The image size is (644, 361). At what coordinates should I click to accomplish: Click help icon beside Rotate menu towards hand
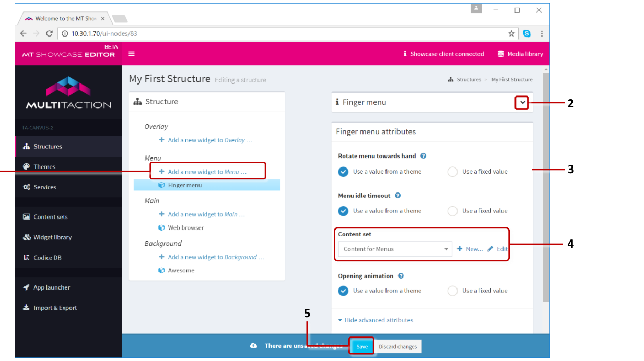[423, 156]
